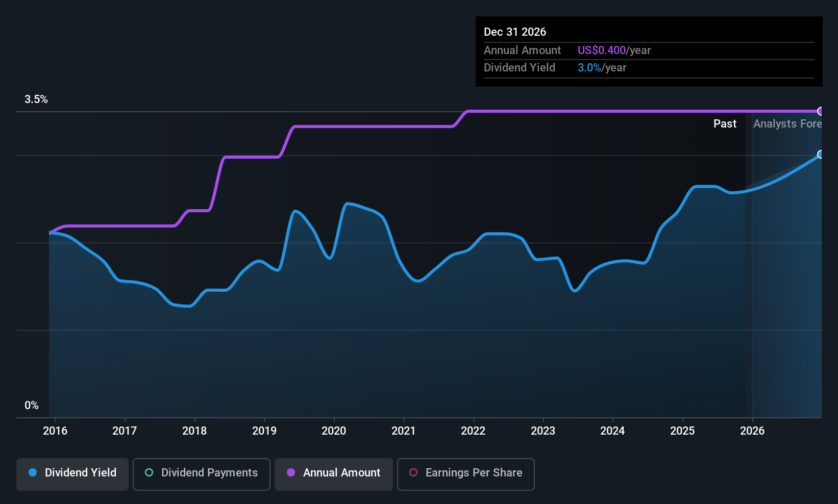This screenshot has width=838, height=504.
Task: Click the Dec 31 2026 tooltip header
Action: (x=515, y=32)
